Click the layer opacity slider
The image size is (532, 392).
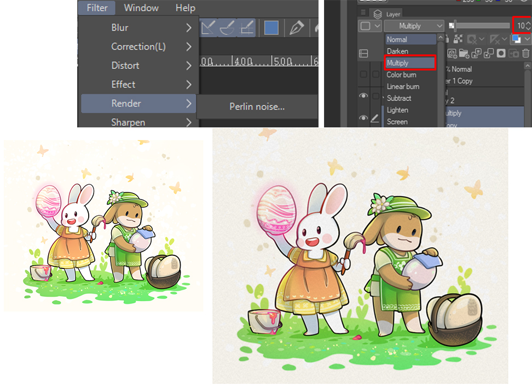482,26
